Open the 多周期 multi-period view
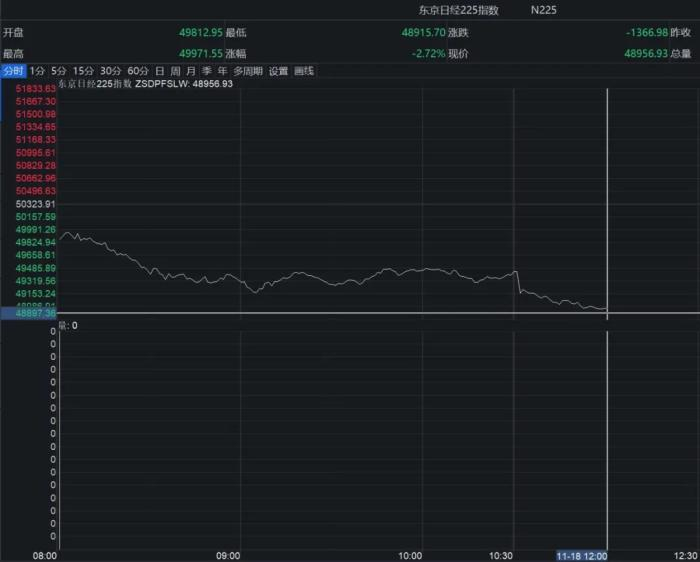Viewport: 700px width, 562px height. 248,71
